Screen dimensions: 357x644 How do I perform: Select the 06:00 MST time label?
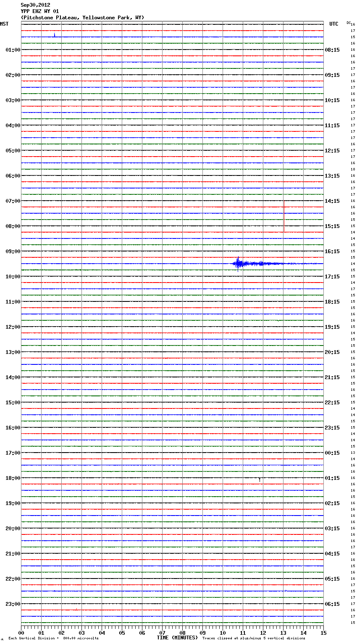(x=13, y=176)
